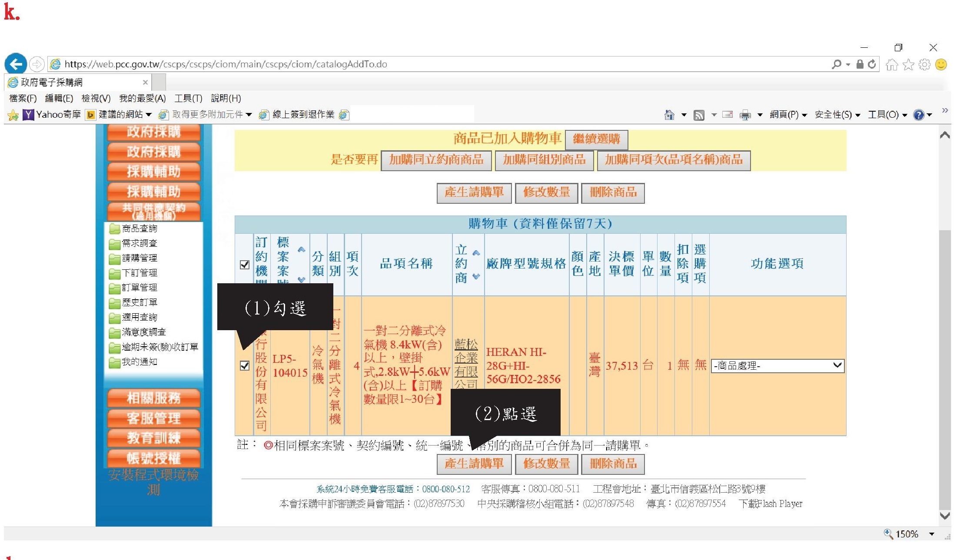
Task: Click the vertical scrollbar down arrow
Action: click(x=944, y=516)
